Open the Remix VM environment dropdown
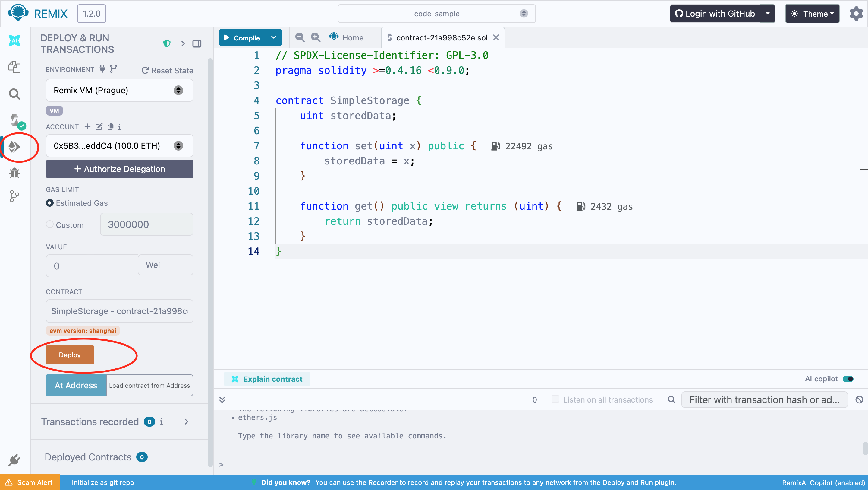 (119, 90)
